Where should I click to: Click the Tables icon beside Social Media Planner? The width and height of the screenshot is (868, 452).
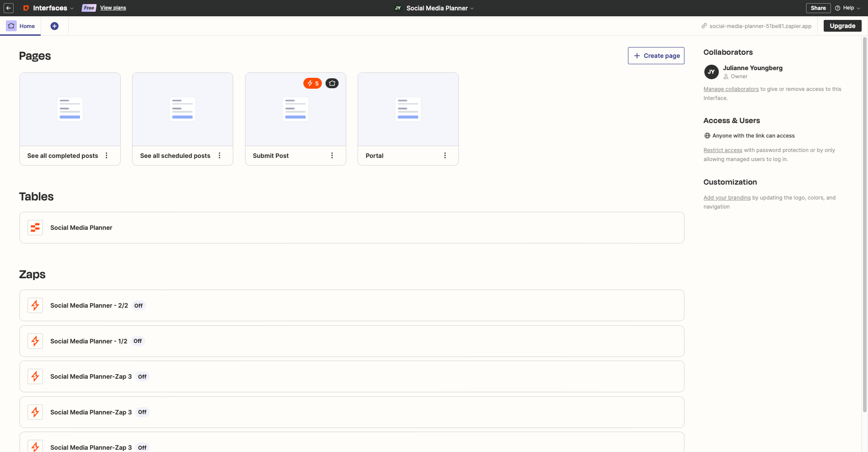tap(35, 228)
